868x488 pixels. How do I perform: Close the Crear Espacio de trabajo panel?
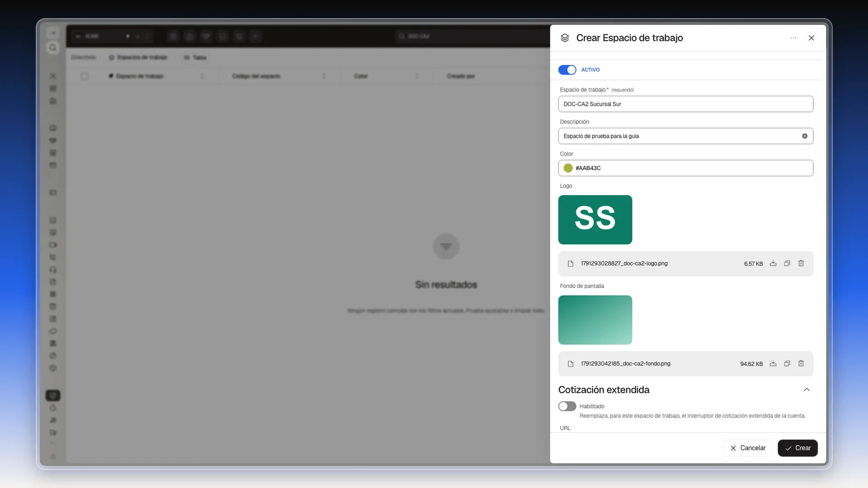pos(811,38)
